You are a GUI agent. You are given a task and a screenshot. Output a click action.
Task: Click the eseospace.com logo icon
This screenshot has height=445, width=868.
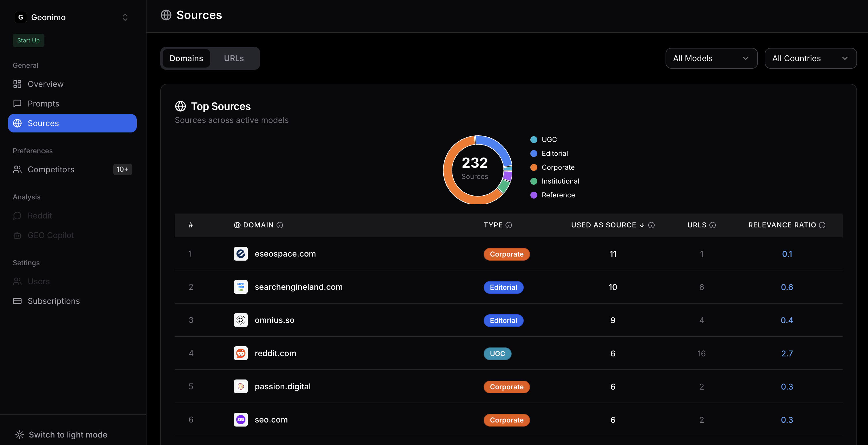[241, 253]
